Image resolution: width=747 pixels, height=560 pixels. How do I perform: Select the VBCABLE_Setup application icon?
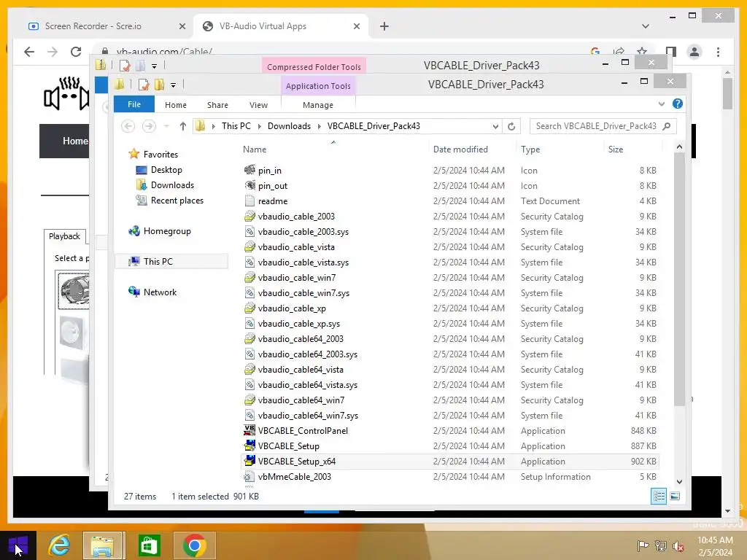[x=249, y=446]
